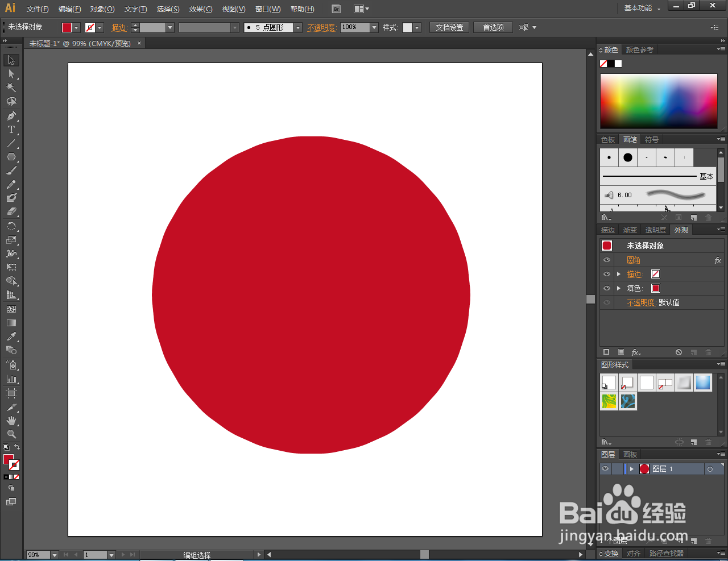Expand 图层 1 in the Layers panel

tap(631, 469)
